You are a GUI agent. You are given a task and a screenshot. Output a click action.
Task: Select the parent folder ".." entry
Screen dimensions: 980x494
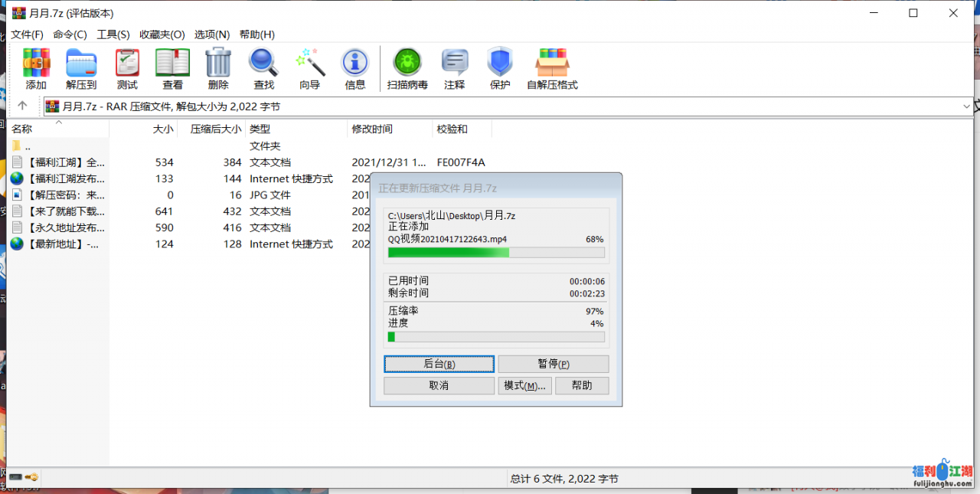tap(27, 146)
